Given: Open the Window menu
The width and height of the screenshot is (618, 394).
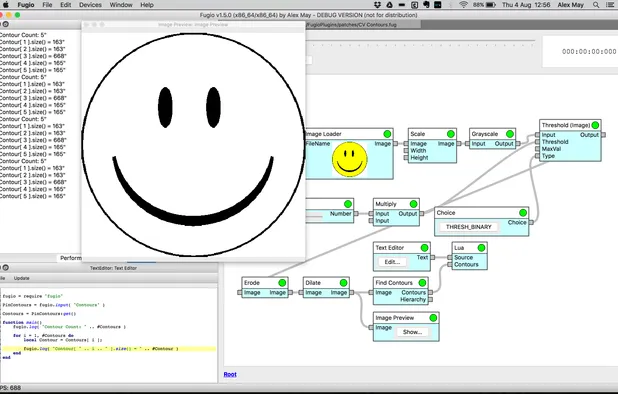Looking at the screenshot, I should [121, 5].
